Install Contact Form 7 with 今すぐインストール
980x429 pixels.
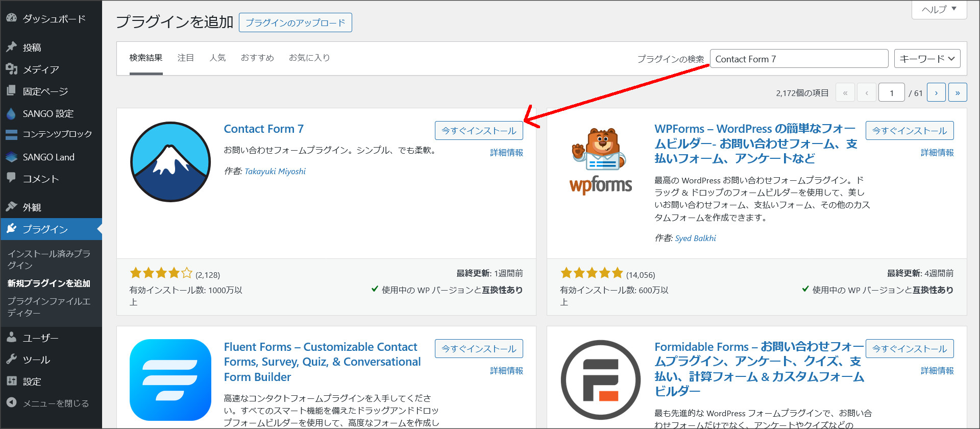click(x=478, y=131)
